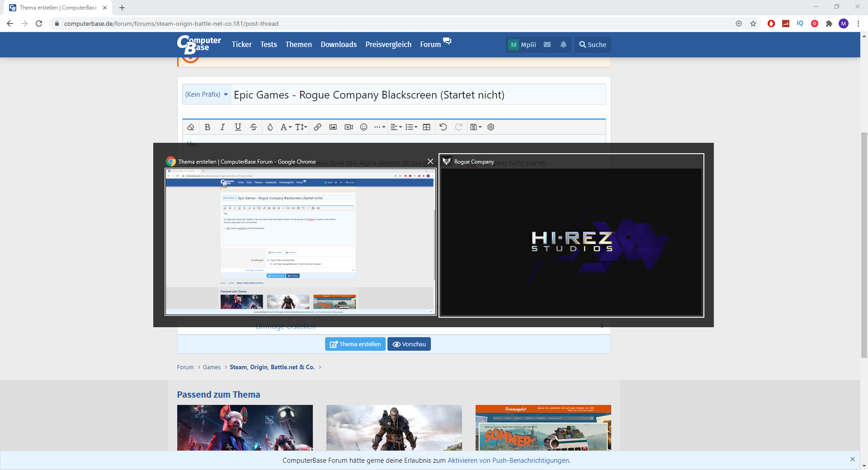Open the text alignment dropdown
The width and height of the screenshot is (868, 470).
[396, 127]
